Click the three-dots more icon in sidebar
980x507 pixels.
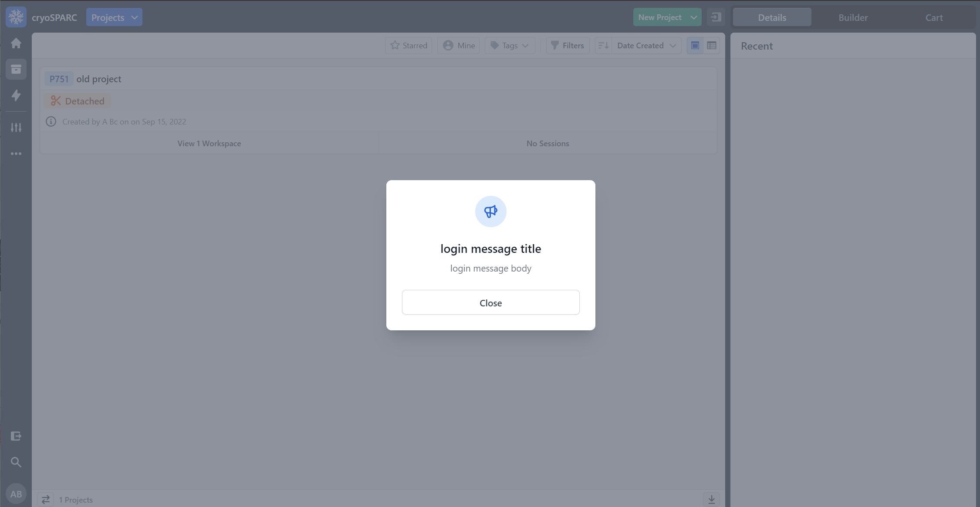16,154
